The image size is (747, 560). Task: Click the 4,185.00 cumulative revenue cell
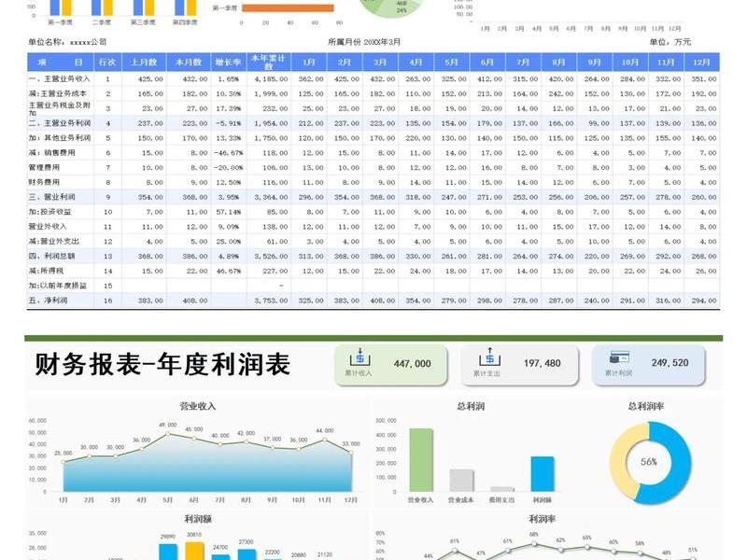271,79
